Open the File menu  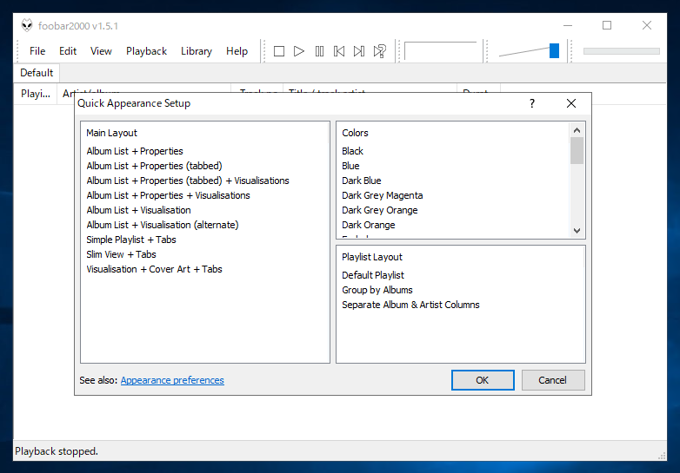(37, 51)
